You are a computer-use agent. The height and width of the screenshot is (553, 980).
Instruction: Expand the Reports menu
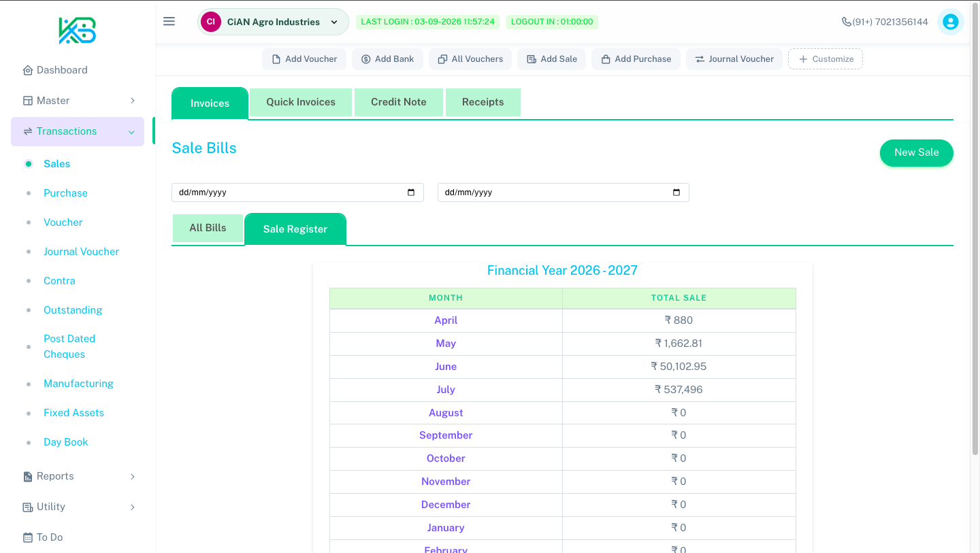pyautogui.click(x=78, y=476)
